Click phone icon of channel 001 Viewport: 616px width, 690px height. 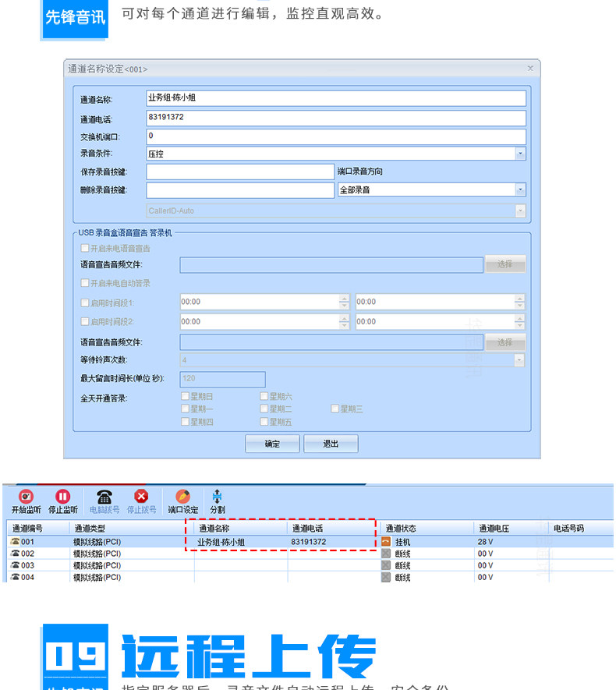(16, 541)
